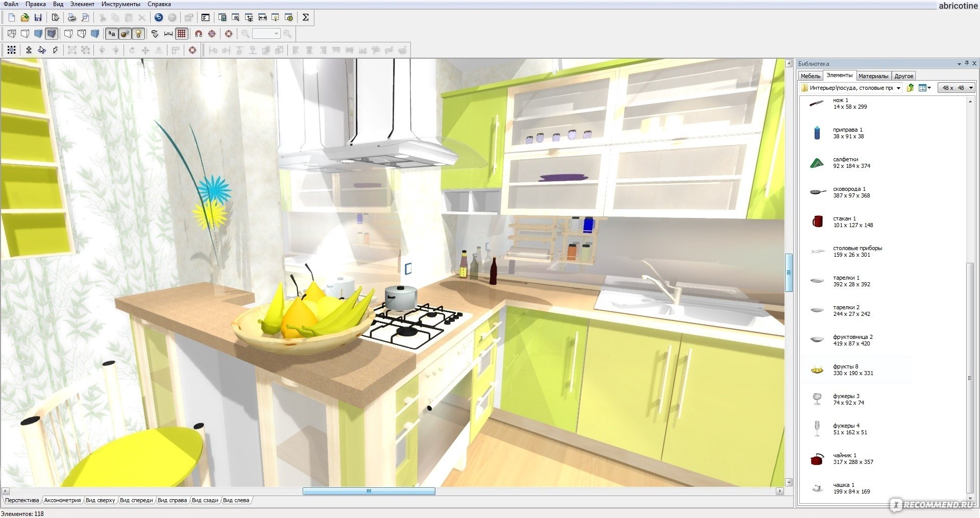
Task: Click the red magnet snap icon
Action: point(199,34)
